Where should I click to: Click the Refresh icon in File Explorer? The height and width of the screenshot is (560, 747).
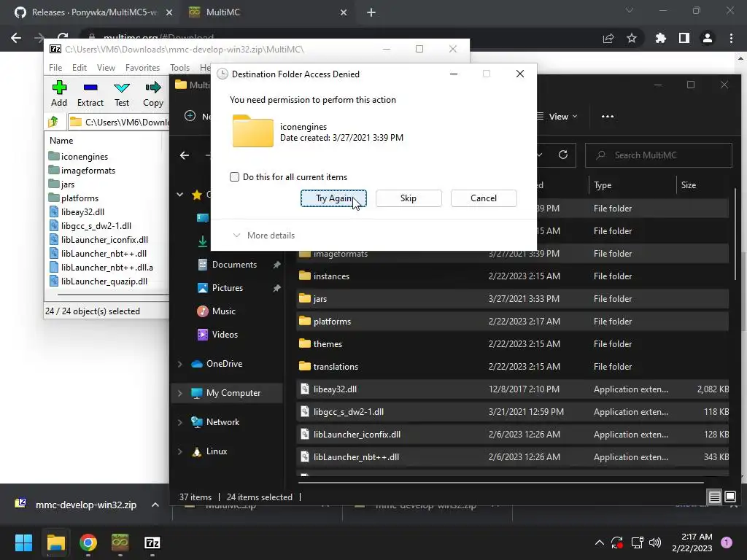[563, 155]
